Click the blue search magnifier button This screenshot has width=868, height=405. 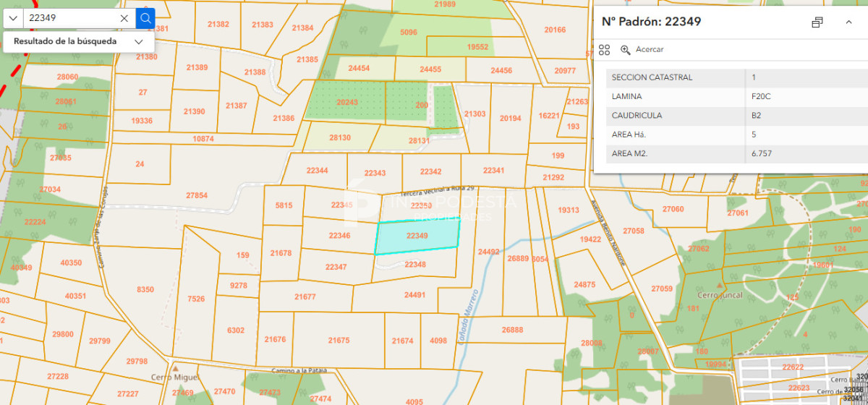tap(145, 18)
